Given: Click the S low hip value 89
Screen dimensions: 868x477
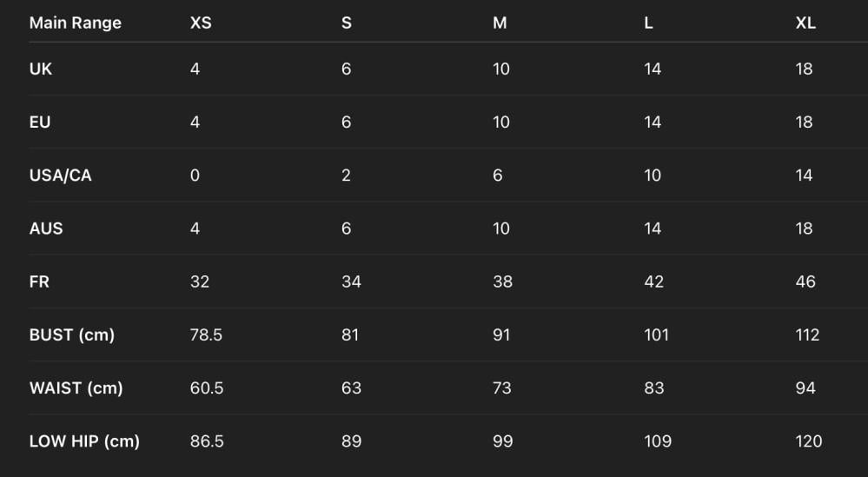Looking at the screenshot, I should coord(351,441).
